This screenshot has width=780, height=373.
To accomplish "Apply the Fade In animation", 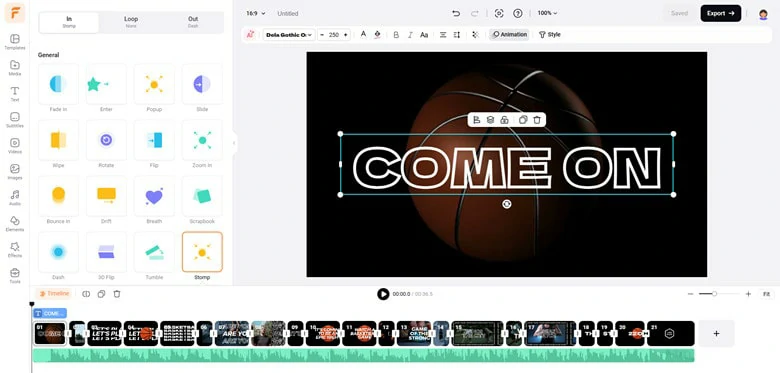I will [x=58, y=84].
